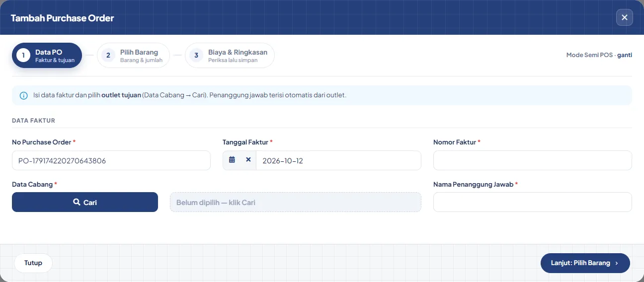Clear the Tanggal Faktur date value
The width and height of the screenshot is (644, 282).
(248, 160)
